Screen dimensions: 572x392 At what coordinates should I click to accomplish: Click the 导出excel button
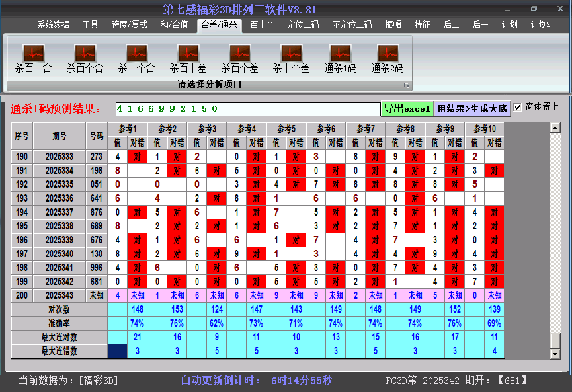[407, 108]
